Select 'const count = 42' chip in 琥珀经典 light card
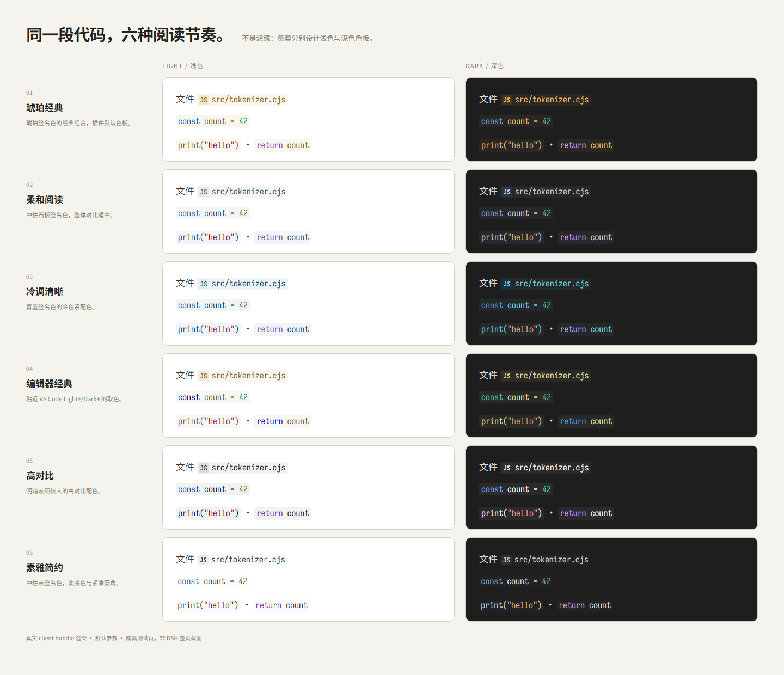The height and width of the screenshot is (675, 784). coord(213,121)
